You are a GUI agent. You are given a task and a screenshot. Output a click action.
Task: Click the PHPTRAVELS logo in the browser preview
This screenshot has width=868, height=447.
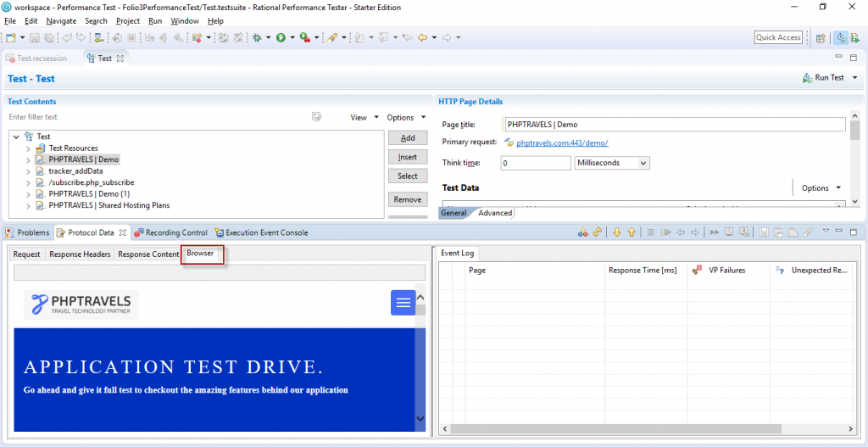click(x=81, y=305)
